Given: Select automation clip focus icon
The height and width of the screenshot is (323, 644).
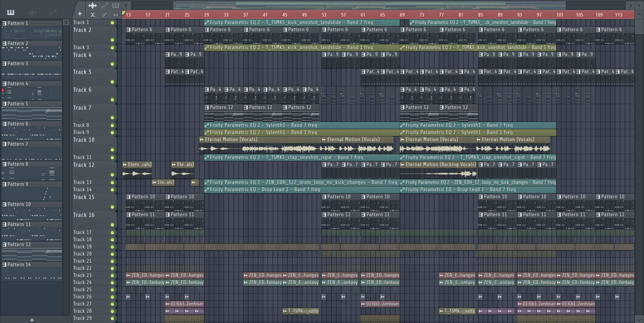Looking at the screenshot, I should click(104, 5).
